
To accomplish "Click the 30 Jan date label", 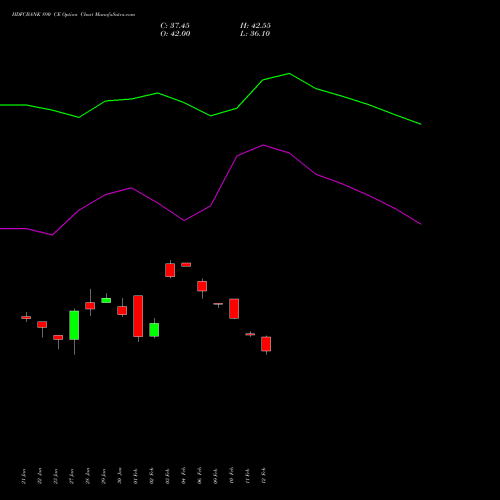I will coord(119,476).
